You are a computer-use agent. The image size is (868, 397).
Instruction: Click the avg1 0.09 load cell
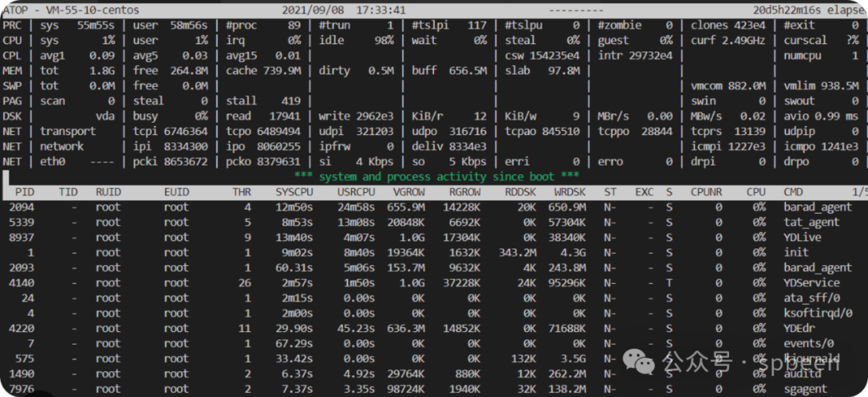point(77,56)
